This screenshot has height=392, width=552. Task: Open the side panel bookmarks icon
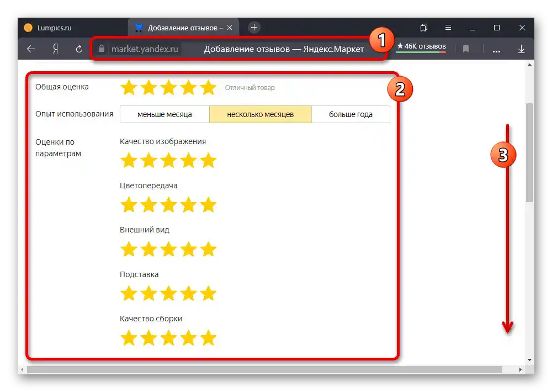[x=423, y=27]
